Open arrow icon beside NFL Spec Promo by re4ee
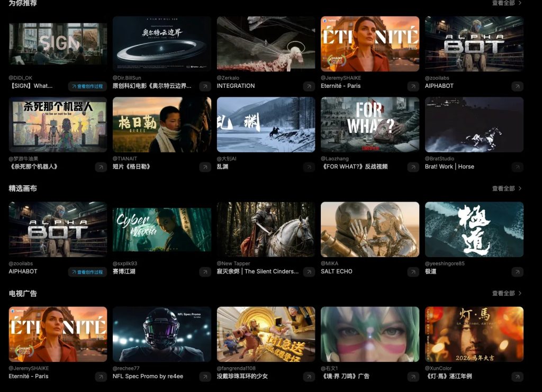Screen dimensions: 542x392 tap(205, 377)
